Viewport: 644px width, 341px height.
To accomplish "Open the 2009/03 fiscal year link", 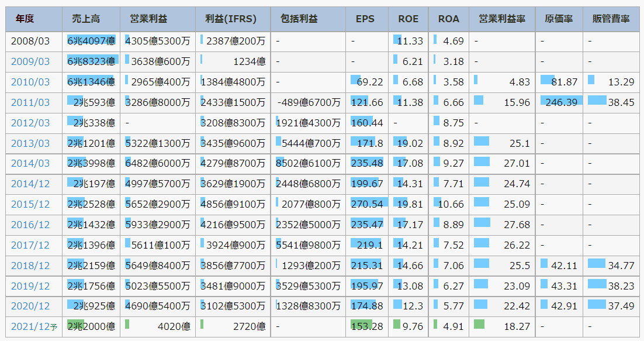I will [x=30, y=61].
